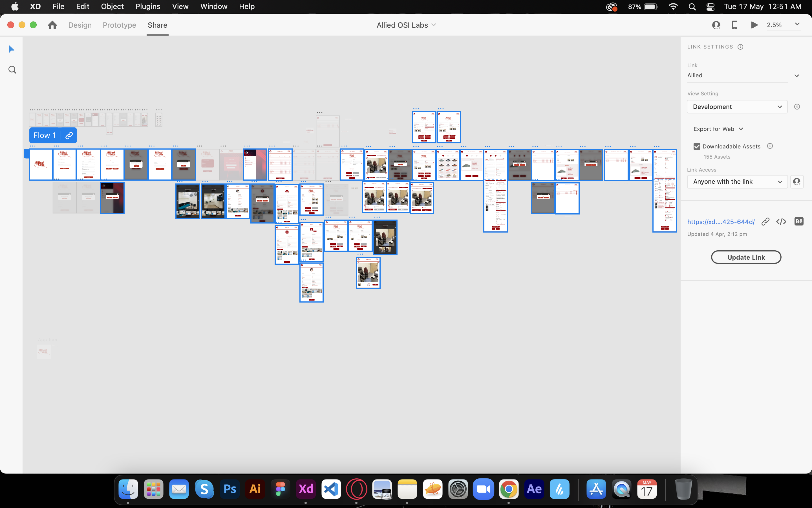Open the Plugins menu
812x508 pixels.
pos(148,6)
